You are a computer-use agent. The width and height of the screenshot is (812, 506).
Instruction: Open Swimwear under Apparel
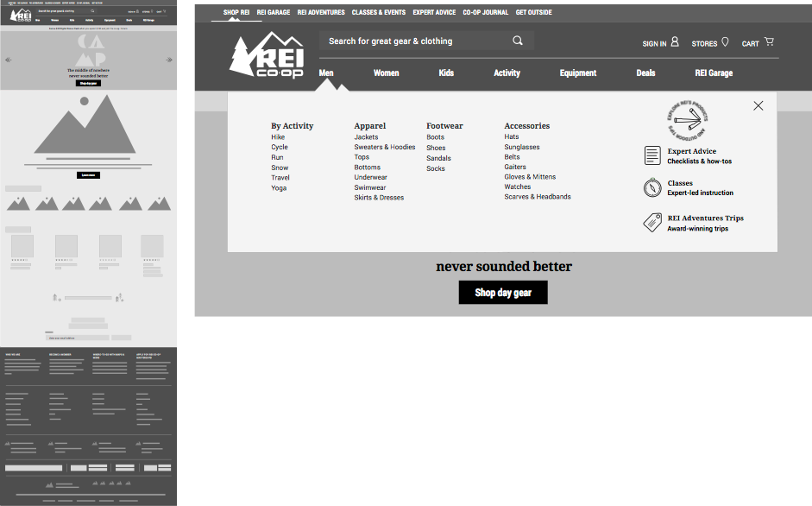click(x=370, y=187)
